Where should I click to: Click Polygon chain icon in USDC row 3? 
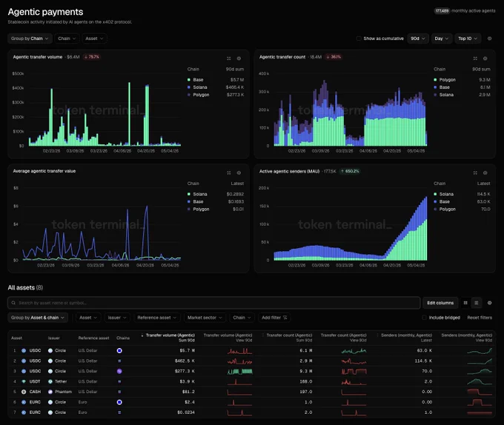(119, 371)
